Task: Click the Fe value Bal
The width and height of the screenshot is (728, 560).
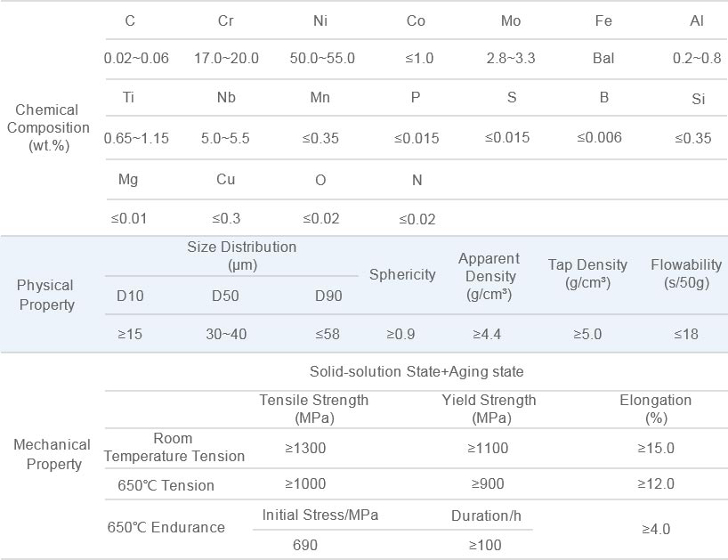Action: (x=603, y=59)
